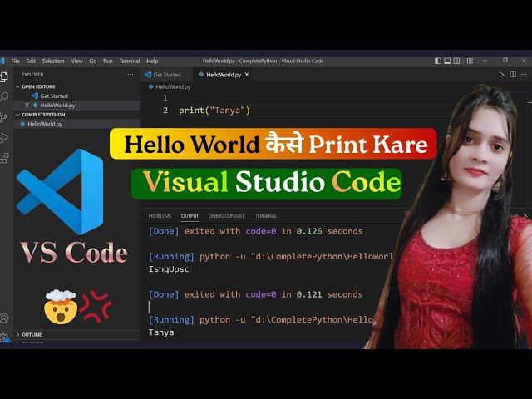Close the bottom panel with X
The height and width of the screenshot is (399, 532).
525,215
